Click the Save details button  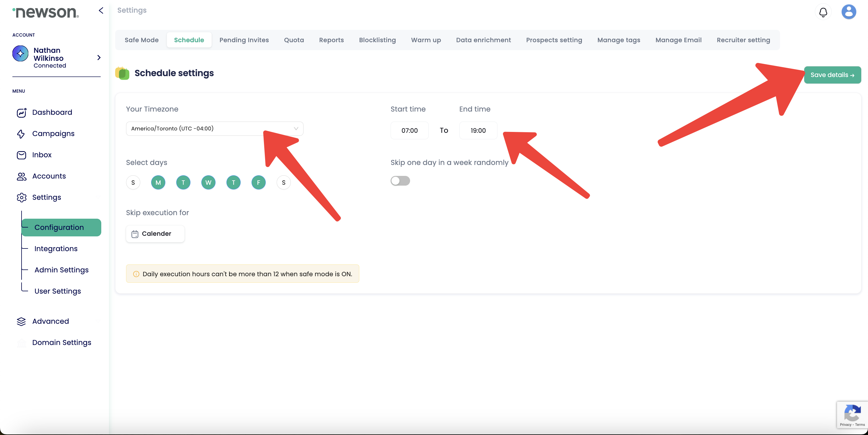pos(832,75)
